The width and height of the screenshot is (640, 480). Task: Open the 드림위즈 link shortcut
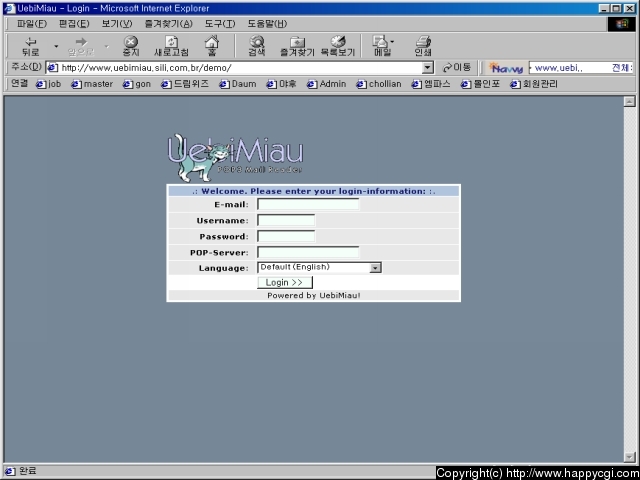185,84
